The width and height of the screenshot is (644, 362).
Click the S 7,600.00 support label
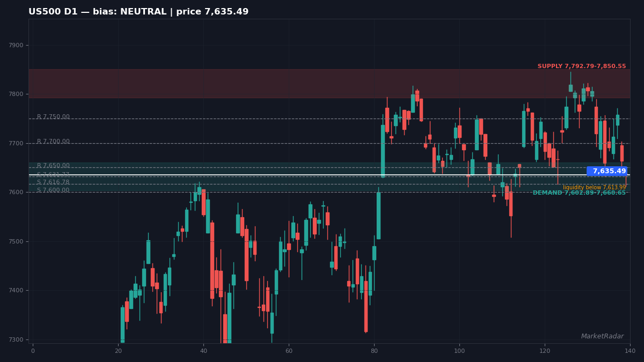click(x=53, y=190)
